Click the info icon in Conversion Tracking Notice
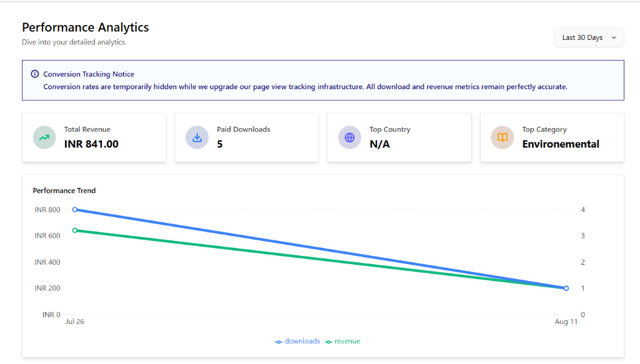 [x=35, y=74]
